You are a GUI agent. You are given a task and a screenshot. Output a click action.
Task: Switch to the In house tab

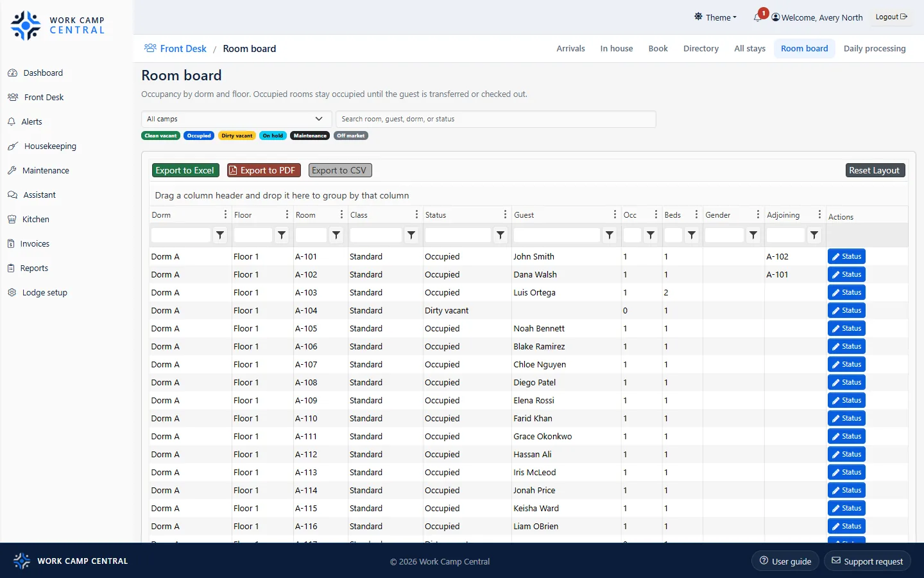[x=617, y=49]
